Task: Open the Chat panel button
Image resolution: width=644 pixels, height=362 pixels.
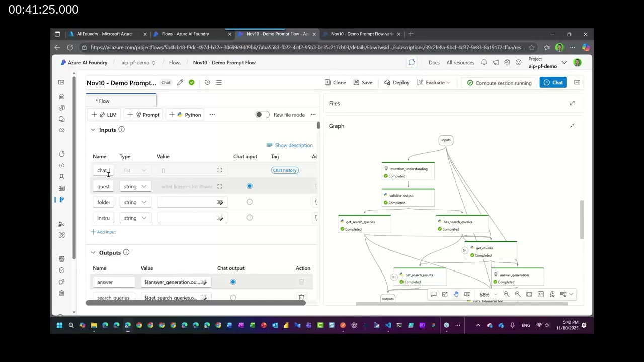Action: [x=552, y=82]
